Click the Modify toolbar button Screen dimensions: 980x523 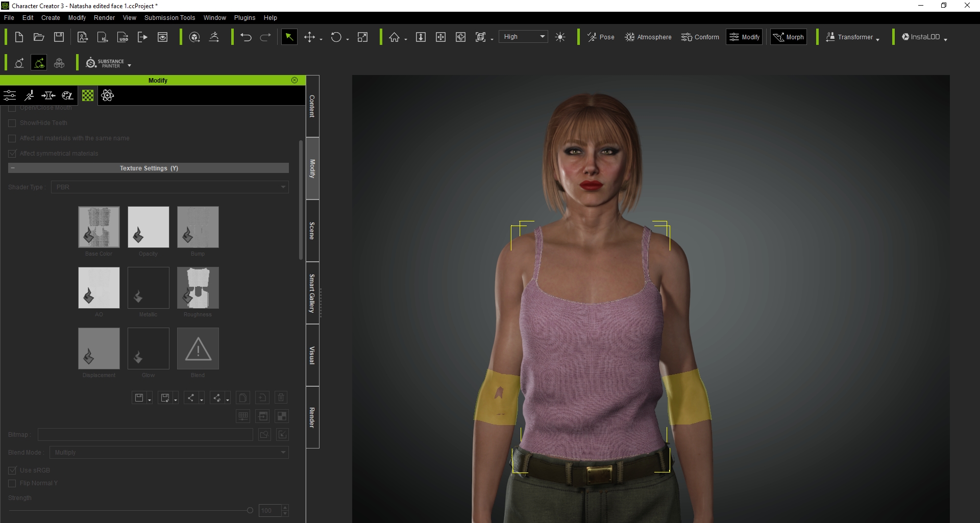[x=744, y=37]
